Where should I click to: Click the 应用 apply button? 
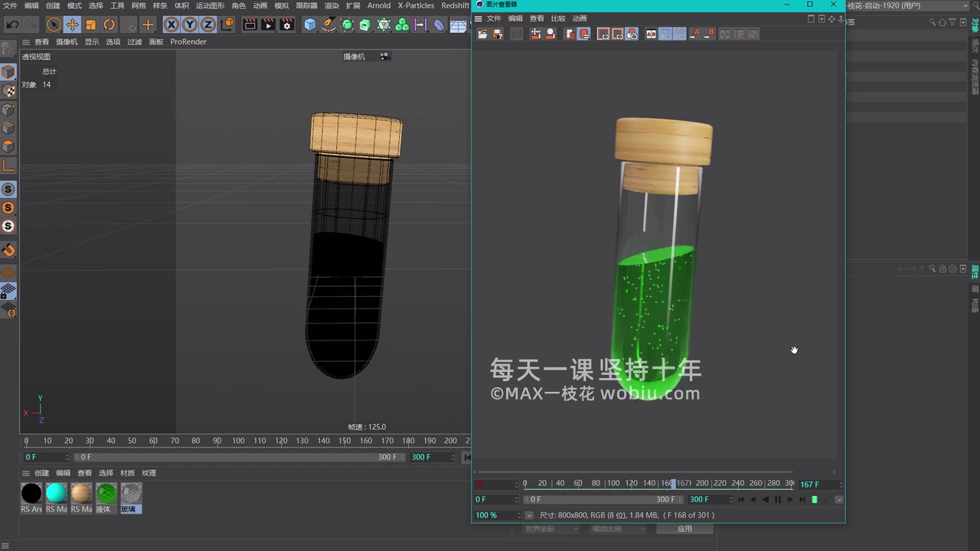tap(684, 529)
